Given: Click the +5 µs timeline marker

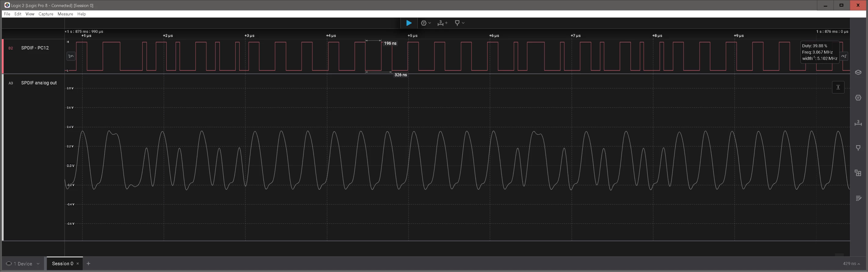Looking at the screenshot, I should pos(412,35).
